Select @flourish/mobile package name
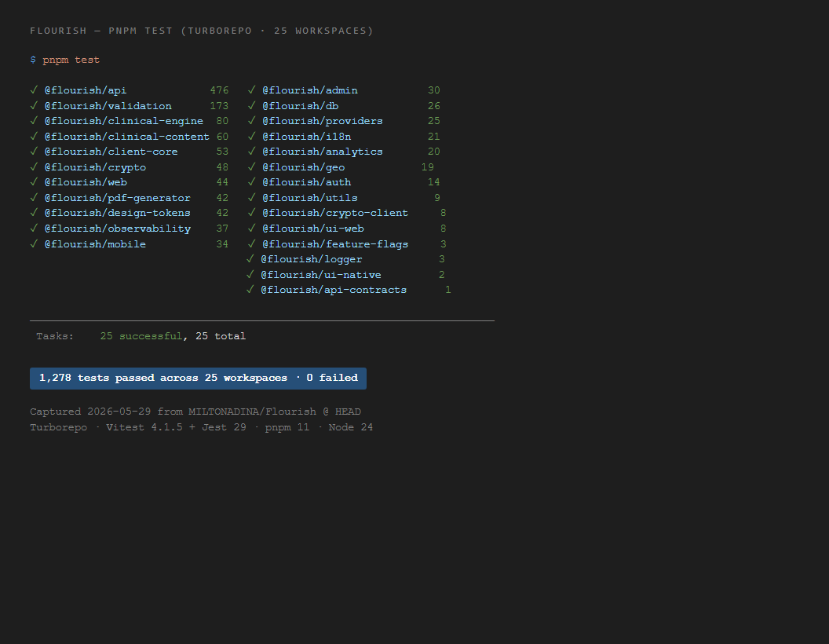829x644 pixels. tap(95, 243)
